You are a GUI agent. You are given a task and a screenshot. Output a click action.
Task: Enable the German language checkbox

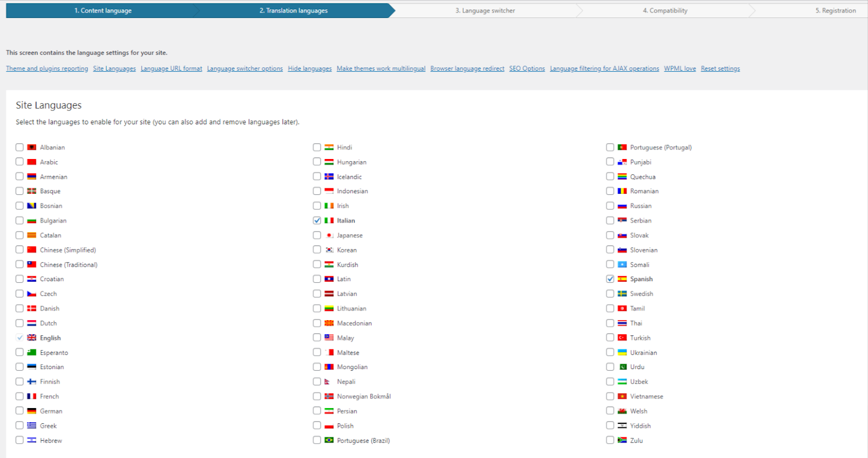20,411
